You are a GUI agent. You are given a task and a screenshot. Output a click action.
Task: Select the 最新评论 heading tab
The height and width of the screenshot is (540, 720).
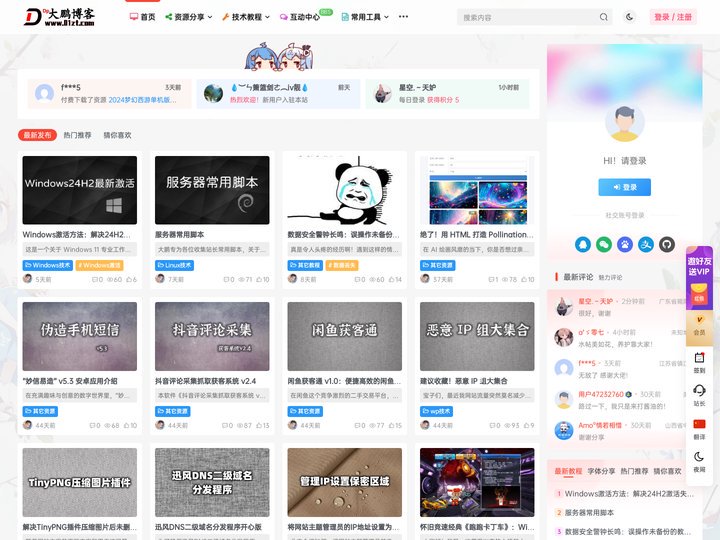coord(578,277)
